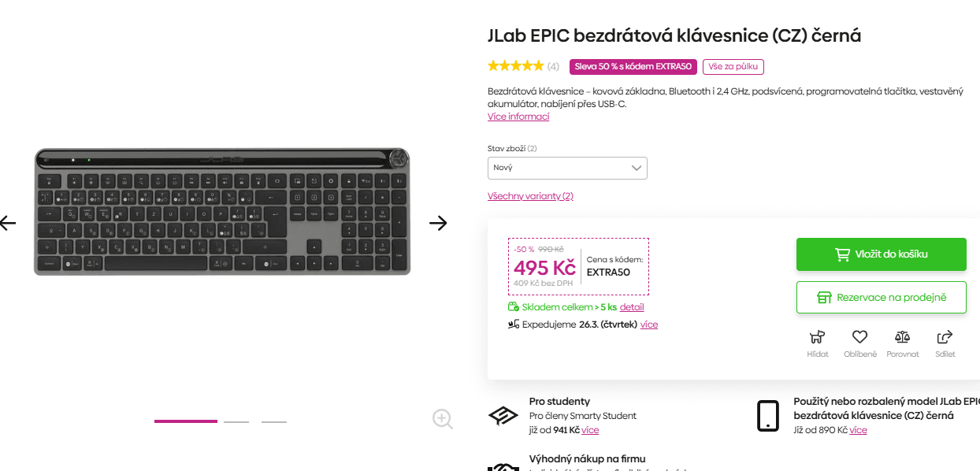Set a price watch using the Hlídat icon
Image resolution: width=980 pixels, height=471 pixels.
click(817, 337)
